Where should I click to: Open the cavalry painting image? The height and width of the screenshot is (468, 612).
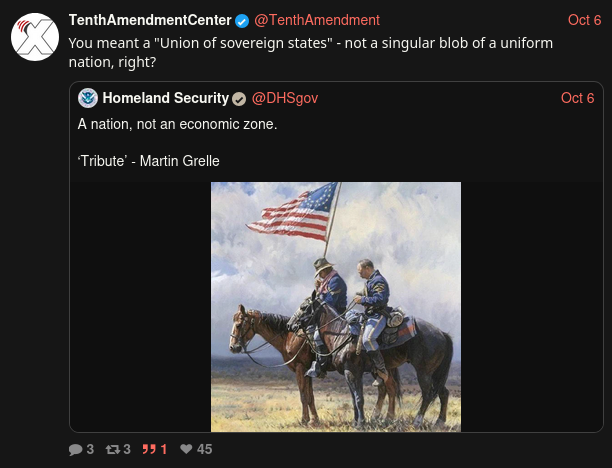click(x=336, y=306)
